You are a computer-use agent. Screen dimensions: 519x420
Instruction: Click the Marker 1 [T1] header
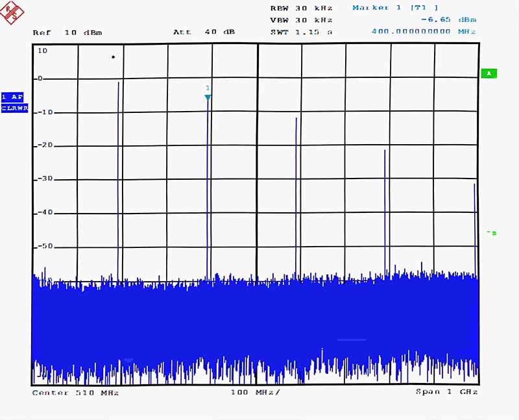tap(395, 8)
